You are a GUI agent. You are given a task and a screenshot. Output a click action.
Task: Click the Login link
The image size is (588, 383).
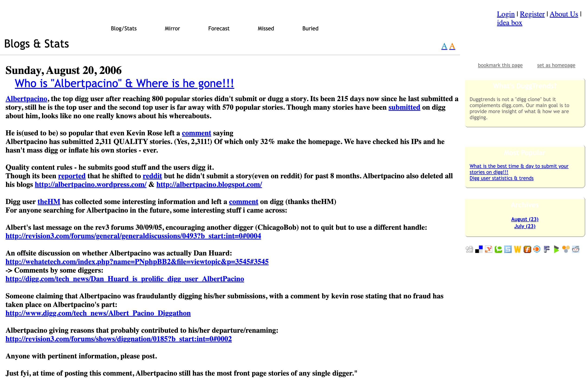point(506,14)
